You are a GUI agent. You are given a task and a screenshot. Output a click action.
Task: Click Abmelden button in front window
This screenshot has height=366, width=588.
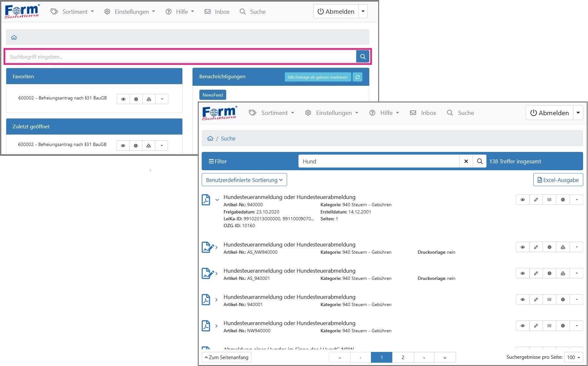coord(550,113)
